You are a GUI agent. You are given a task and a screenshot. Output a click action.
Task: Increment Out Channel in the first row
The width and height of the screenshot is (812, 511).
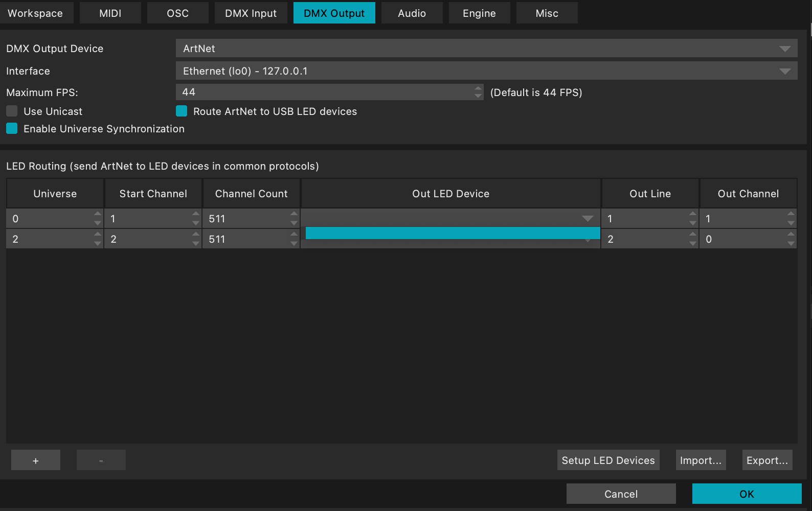(791, 214)
